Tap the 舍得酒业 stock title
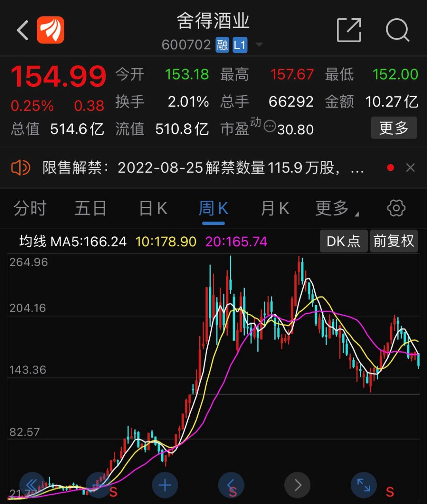This screenshot has height=504, width=427. pos(213,21)
